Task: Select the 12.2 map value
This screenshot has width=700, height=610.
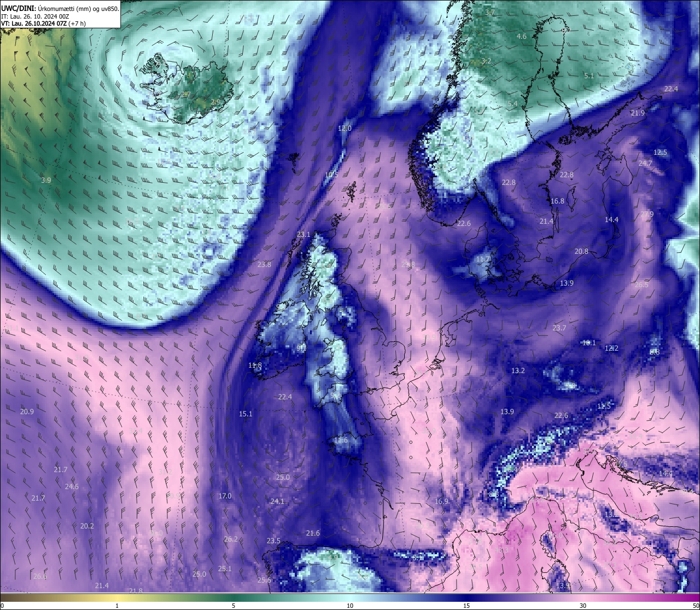Action: 611,348
